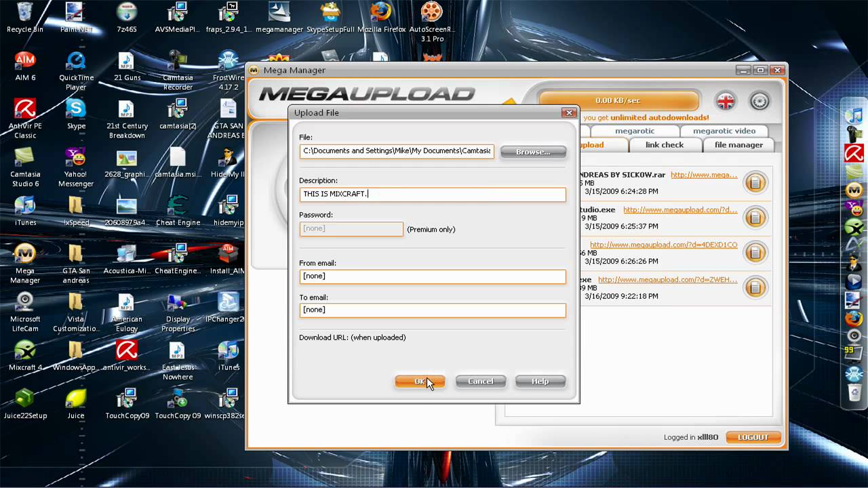Screen dimensions: 868x488
Task: Copy link icon on the studio.exe row
Action: [755, 218]
